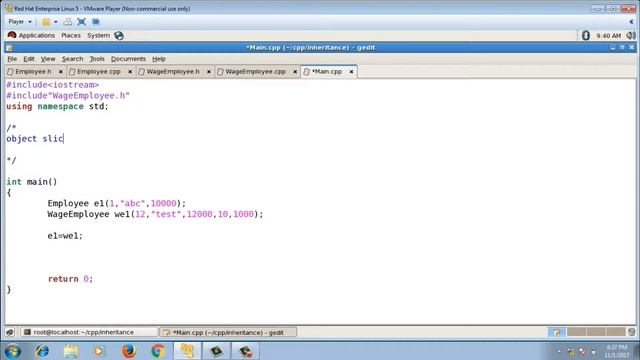Place cursor on 'object slic' comment line
This screenshot has width=640, height=360.
coord(35,139)
